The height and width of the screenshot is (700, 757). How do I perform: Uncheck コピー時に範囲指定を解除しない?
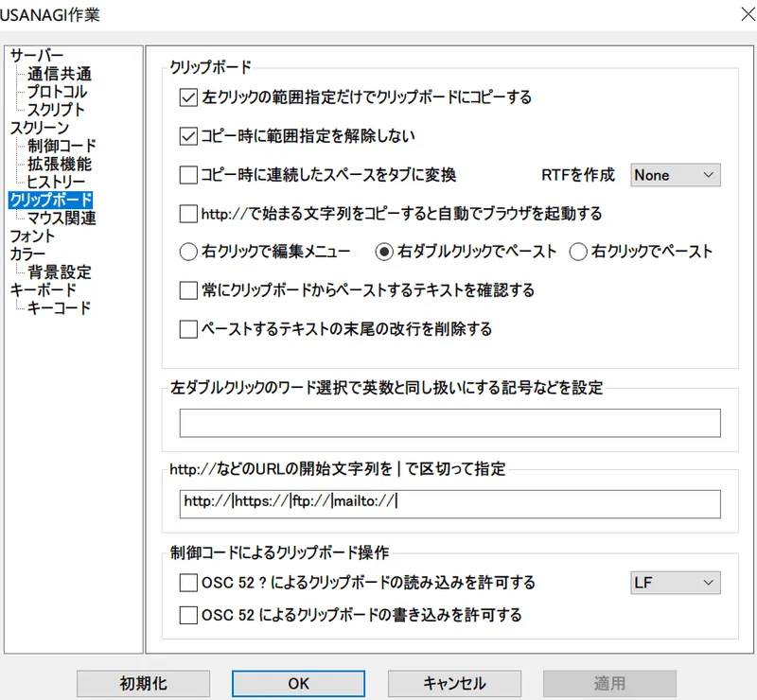(x=188, y=136)
